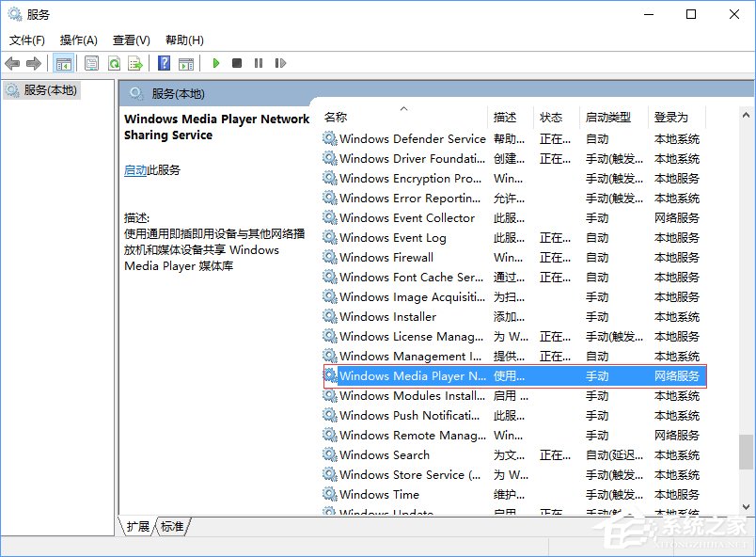The image size is (756, 557).
Task: Pause the selected service via toolbar
Action: pos(260,63)
